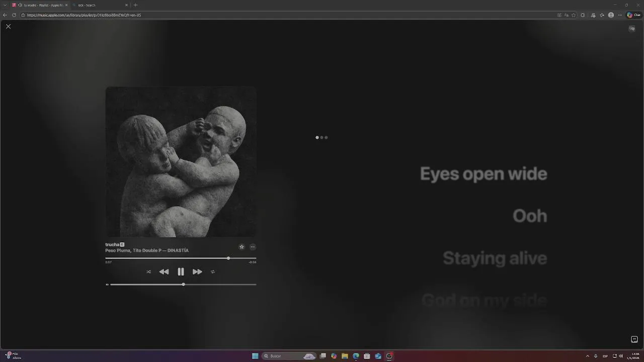Image resolution: width=644 pixels, height=362 pixels.
Task: Switch the ESP keyboard language indicator
Action: pos(605,356)
